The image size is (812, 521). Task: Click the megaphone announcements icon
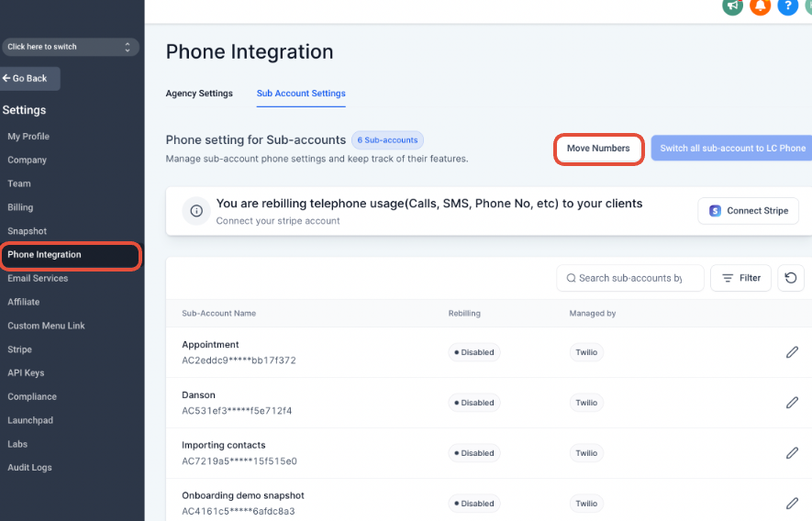(731, 6)
